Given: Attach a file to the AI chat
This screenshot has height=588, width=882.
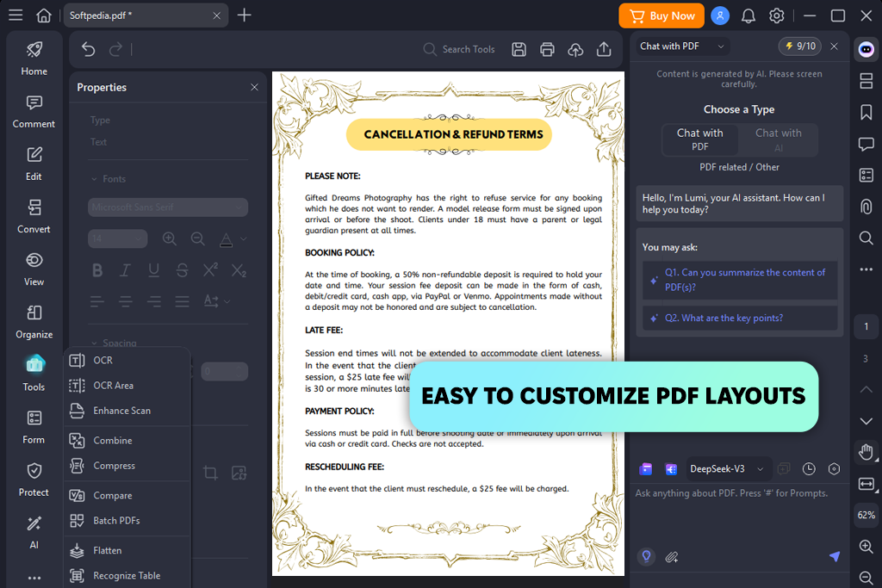Looking at the screenshot, I should tap(672, 557).
